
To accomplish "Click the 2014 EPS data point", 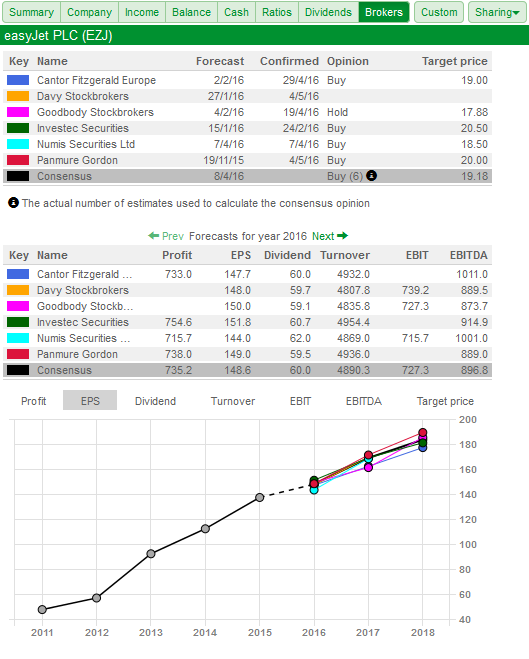I will [x=205, y=528].
